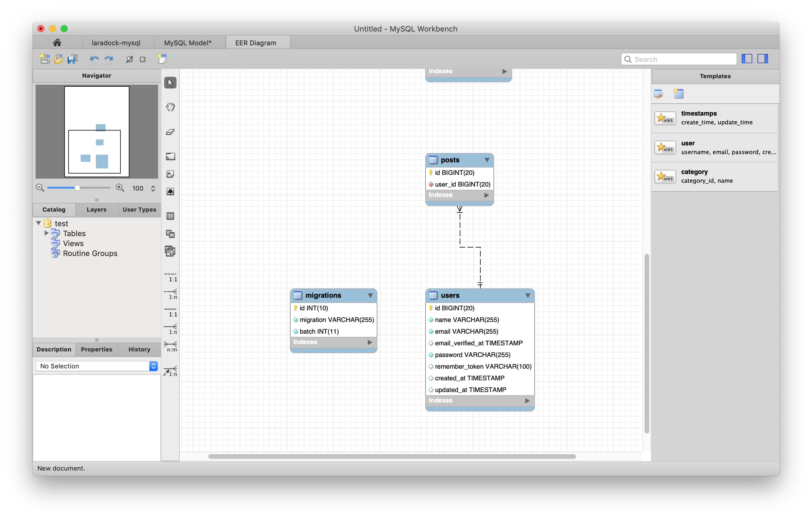Go to the home screen icon
The width and height of the screenshot is (812, 519).
(57, 43)
